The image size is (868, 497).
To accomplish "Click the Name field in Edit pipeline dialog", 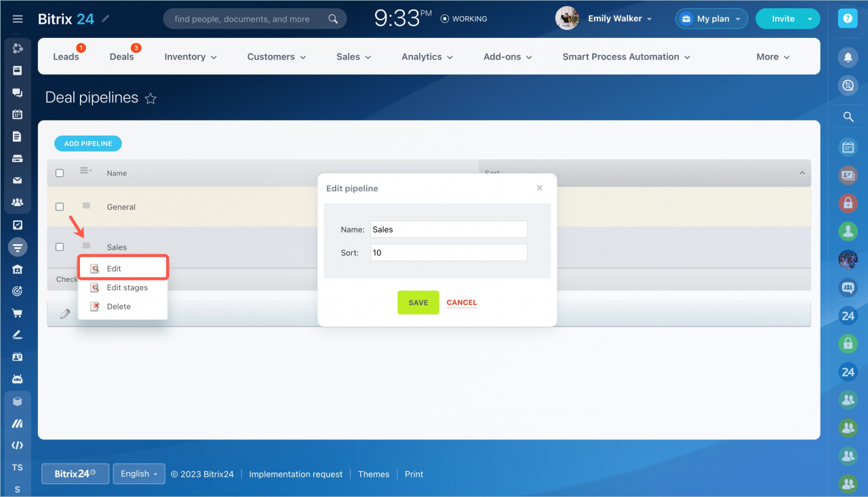I will coord(449,229).
